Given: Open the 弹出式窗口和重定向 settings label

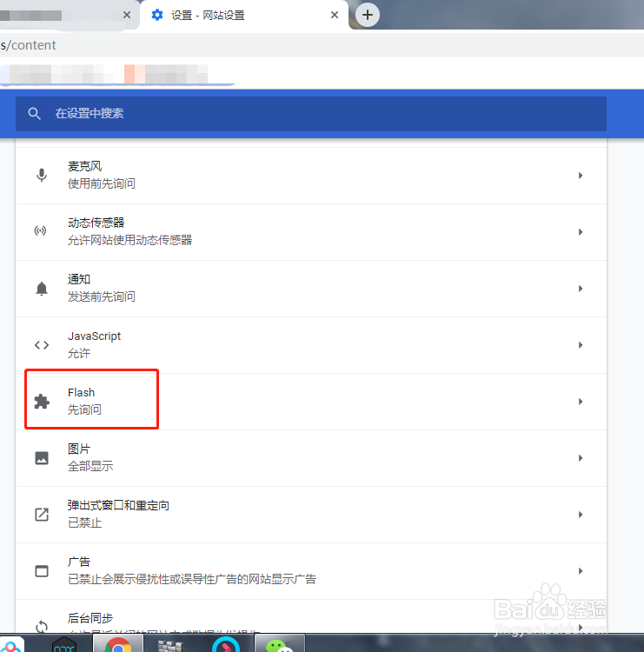Looking at the screenshot, I should (118, 506).
